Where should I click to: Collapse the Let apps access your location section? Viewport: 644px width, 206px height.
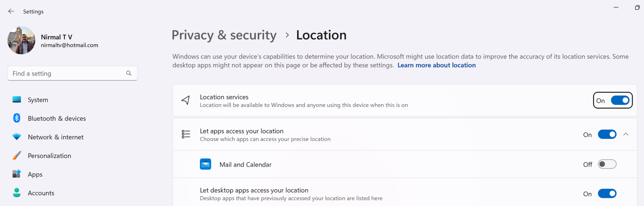tap(626, 134)
